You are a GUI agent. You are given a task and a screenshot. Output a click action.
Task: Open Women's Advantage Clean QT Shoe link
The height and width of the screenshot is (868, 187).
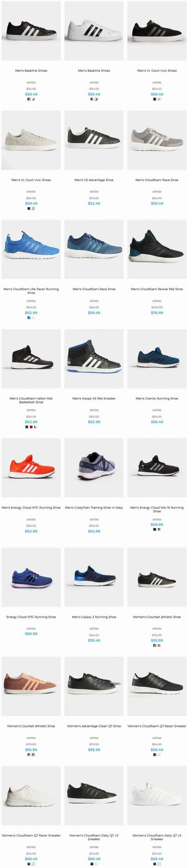(94, 726)
